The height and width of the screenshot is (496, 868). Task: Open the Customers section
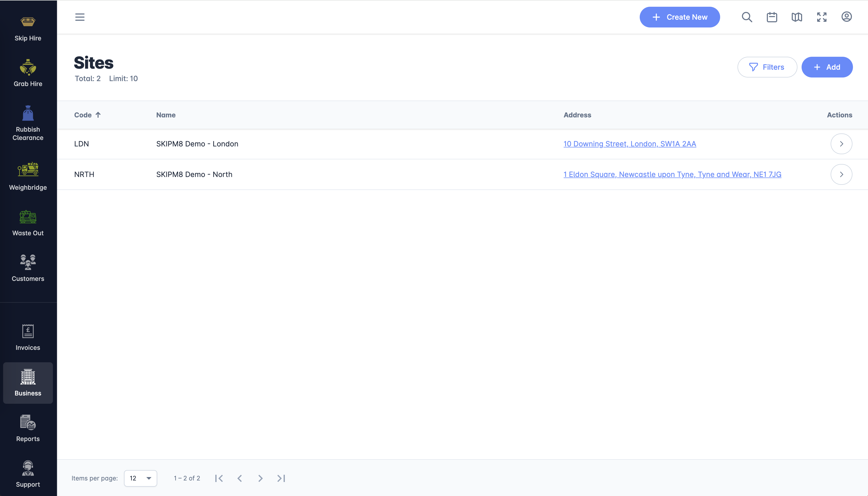(28, 268)
